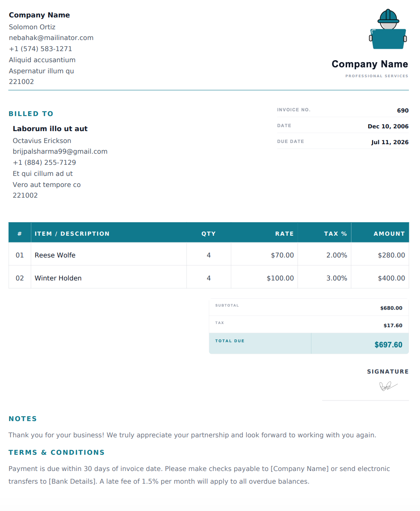
Task: Click the AMOUNT column header
Action: pyautogui.click(x=389, y=234)
